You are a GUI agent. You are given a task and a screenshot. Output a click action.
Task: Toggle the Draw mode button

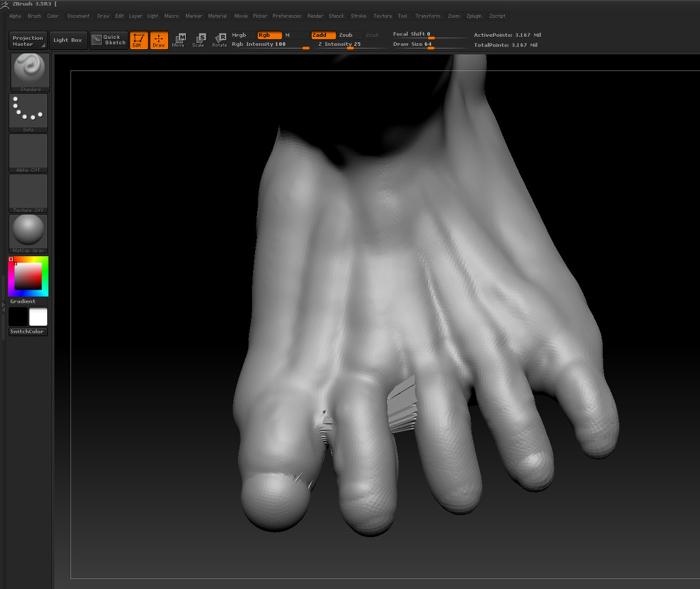[159, 40]
